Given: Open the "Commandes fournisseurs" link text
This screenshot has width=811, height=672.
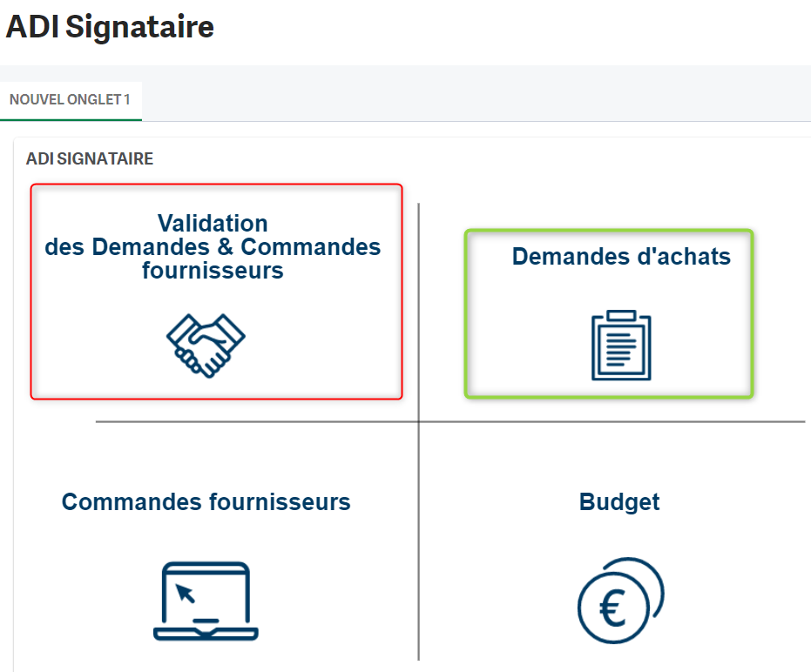Looking at the screenshot, I should [x=206, y=502].
